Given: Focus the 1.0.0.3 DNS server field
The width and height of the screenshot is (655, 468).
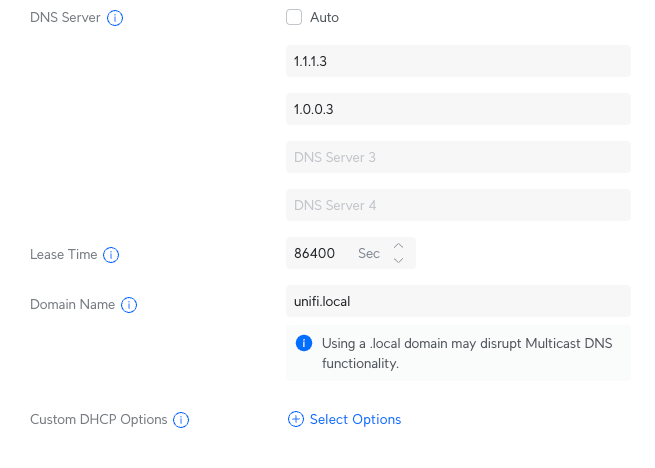Looking at the screenshot, I should coord(458,109).
